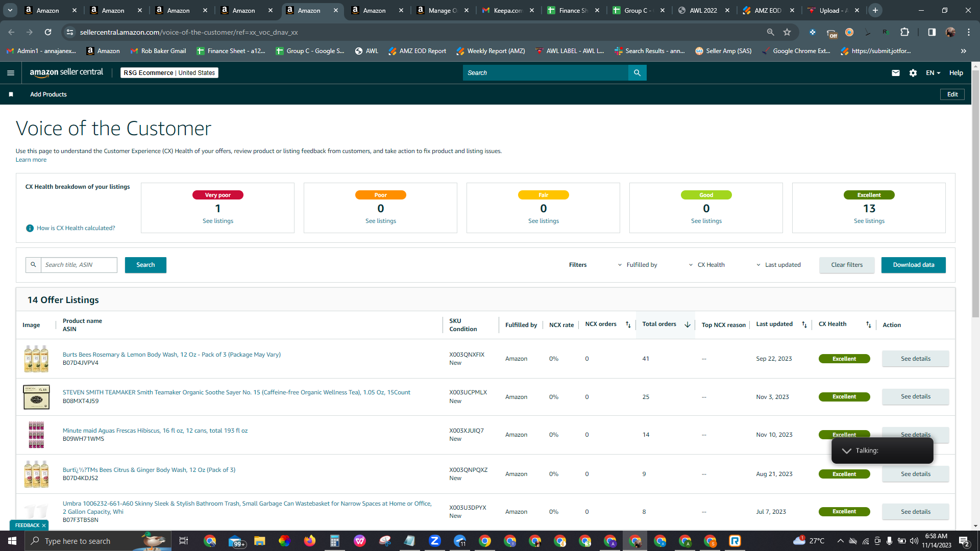The width and height of the screenshot is (980, 551).
Task: See listings under Very poor
Action: click(218, 221)
